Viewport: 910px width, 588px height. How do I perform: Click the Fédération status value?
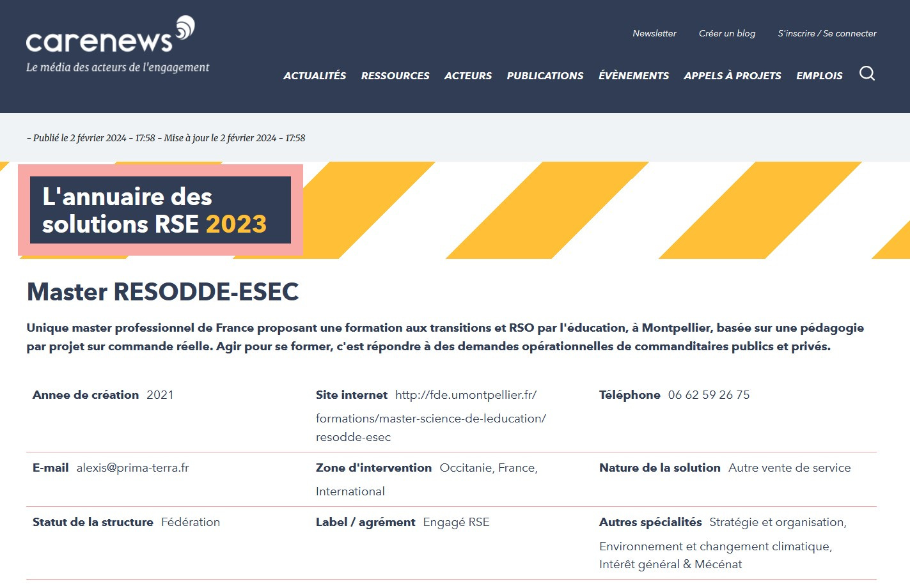[191, 522]
